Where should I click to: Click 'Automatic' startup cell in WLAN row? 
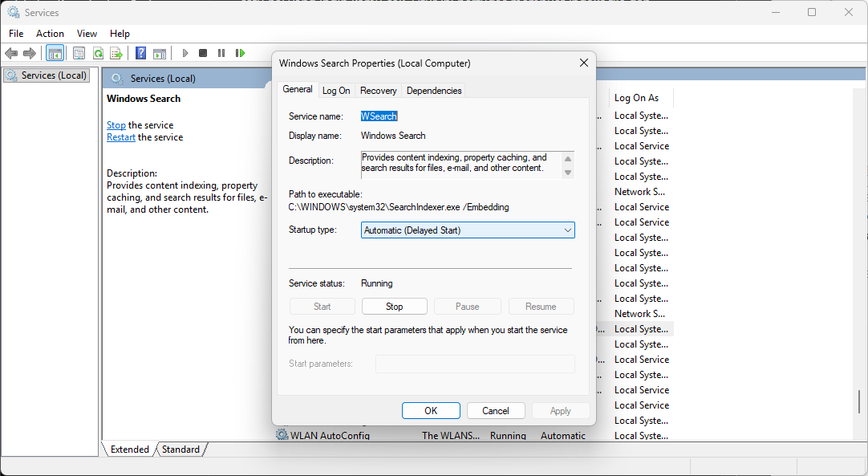pyautogui.click(x=563, y=436)
